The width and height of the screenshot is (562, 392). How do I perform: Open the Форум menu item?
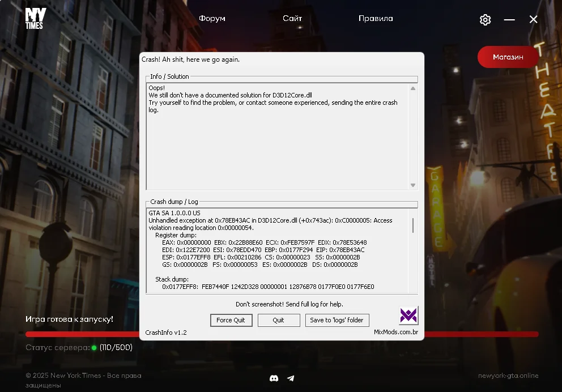212,18
